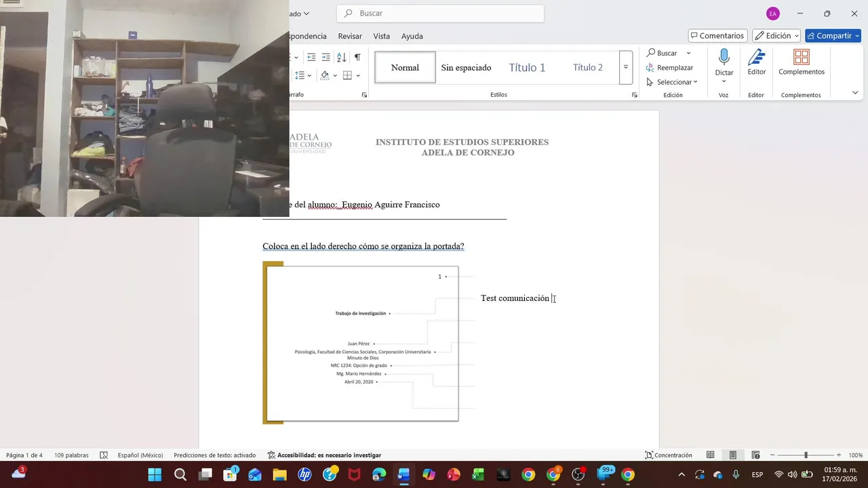868x488 pixels.
Task: Click the Wi-Fi network tray icon
Action: click(778, 474)
